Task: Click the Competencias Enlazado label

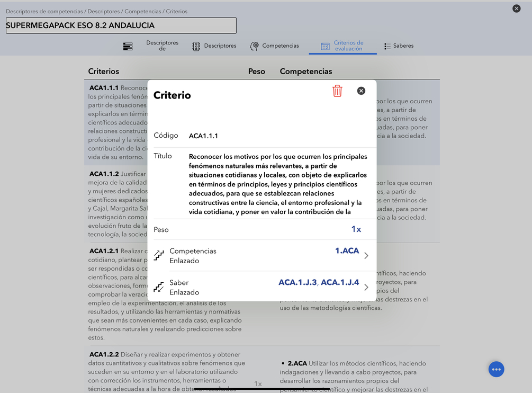Action: coord(193,255)
